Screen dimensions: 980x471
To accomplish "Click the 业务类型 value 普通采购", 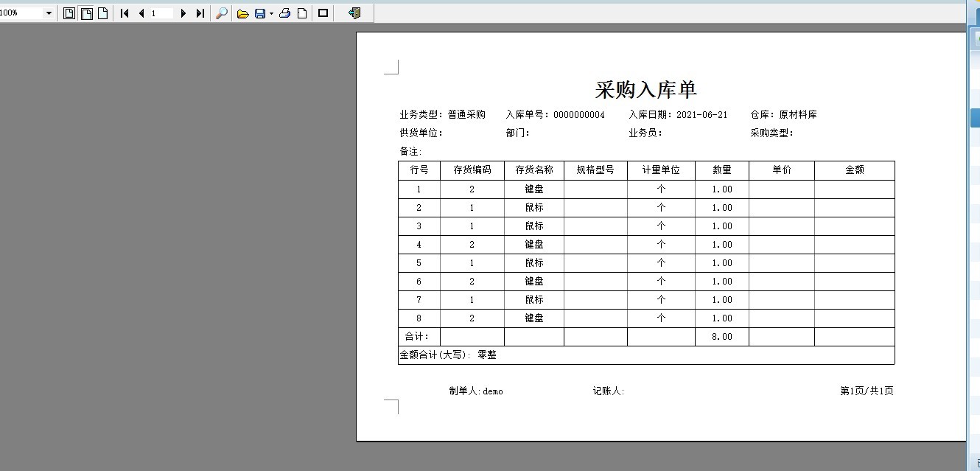I will (x=466, y=115).
